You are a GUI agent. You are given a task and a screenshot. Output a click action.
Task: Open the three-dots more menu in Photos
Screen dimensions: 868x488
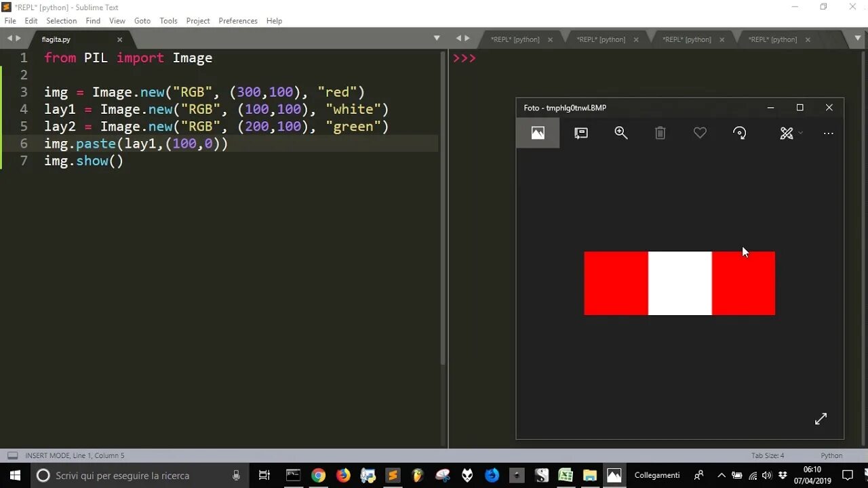tap(828, 134)
